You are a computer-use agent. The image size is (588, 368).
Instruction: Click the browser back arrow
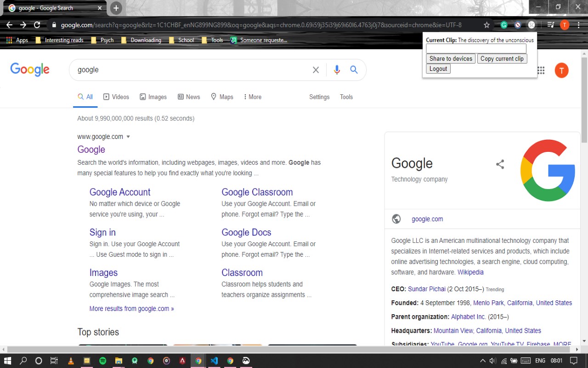(9, 25)
